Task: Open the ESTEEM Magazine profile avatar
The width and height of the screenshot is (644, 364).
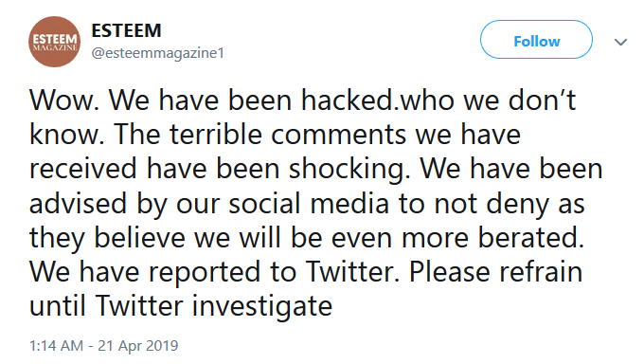Action: coord(54,42)
